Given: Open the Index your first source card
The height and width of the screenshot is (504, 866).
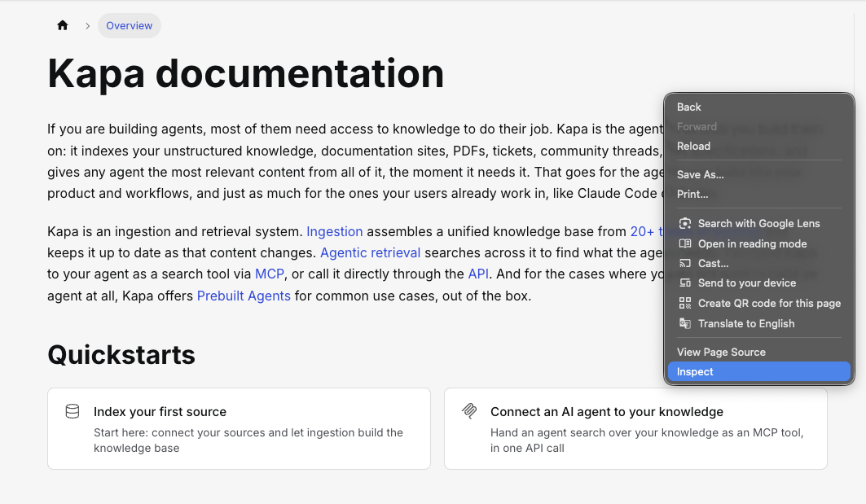Looking at the screenshot, I should [x=240, y=429].
